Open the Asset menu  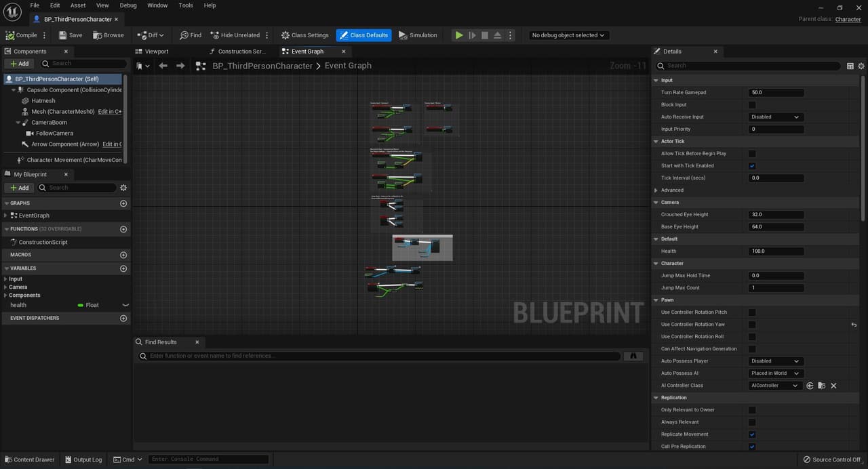[x=78, y=5]
